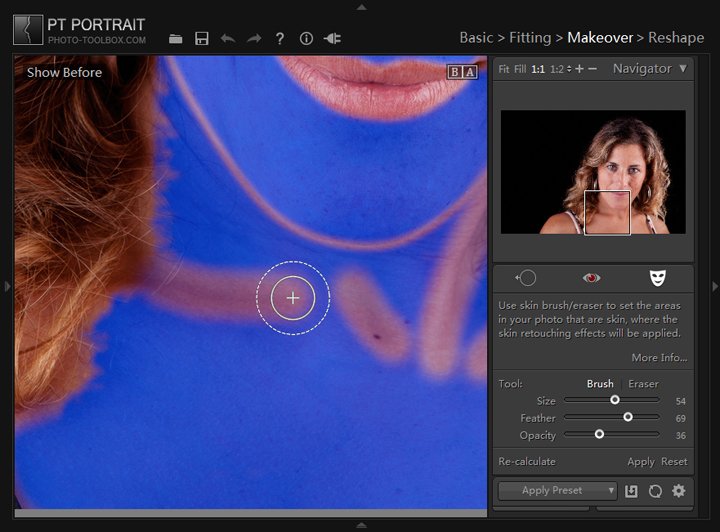The height and width of the screenshot is (532, 720).
Task: Switch the tool to Brush
Action: (600, 384)
